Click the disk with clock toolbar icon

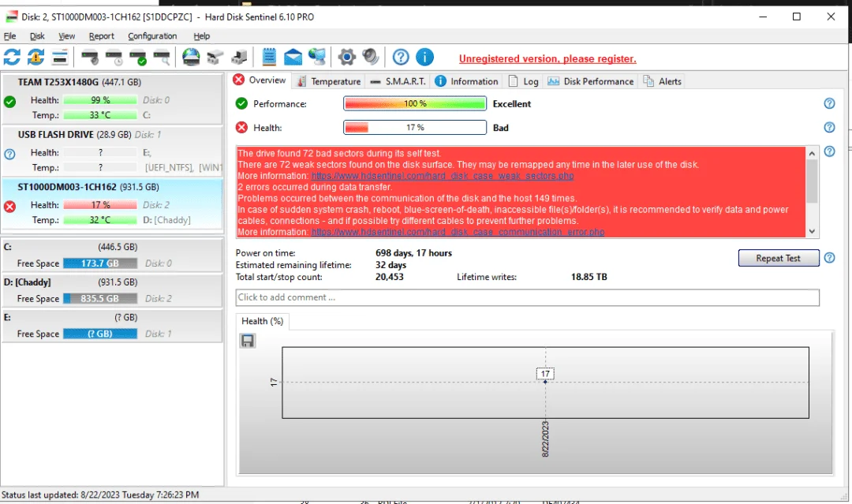pos(114,57)
